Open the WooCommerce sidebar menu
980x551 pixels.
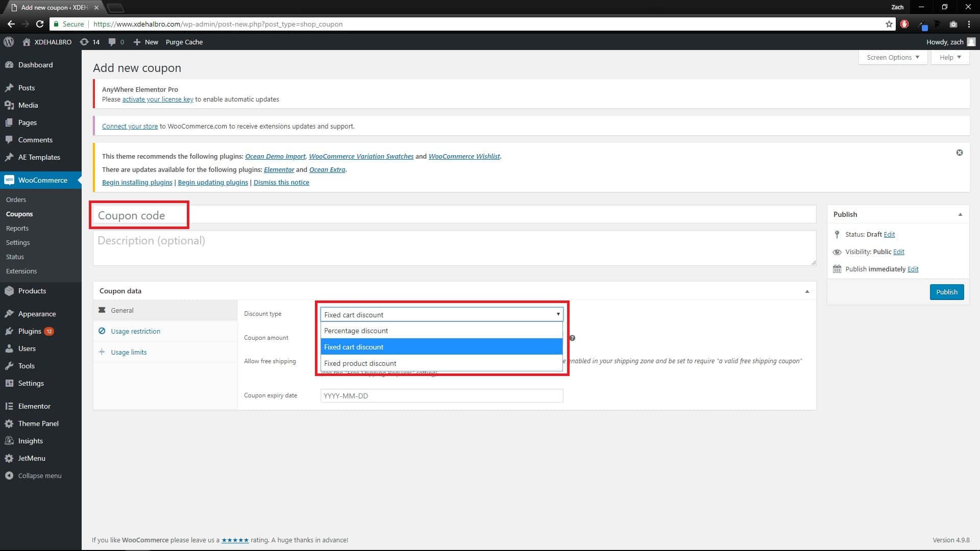[41, 180]
